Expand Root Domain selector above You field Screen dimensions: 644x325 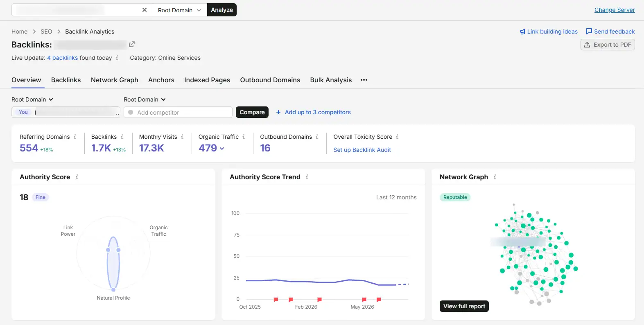click(x=32, y=99)
